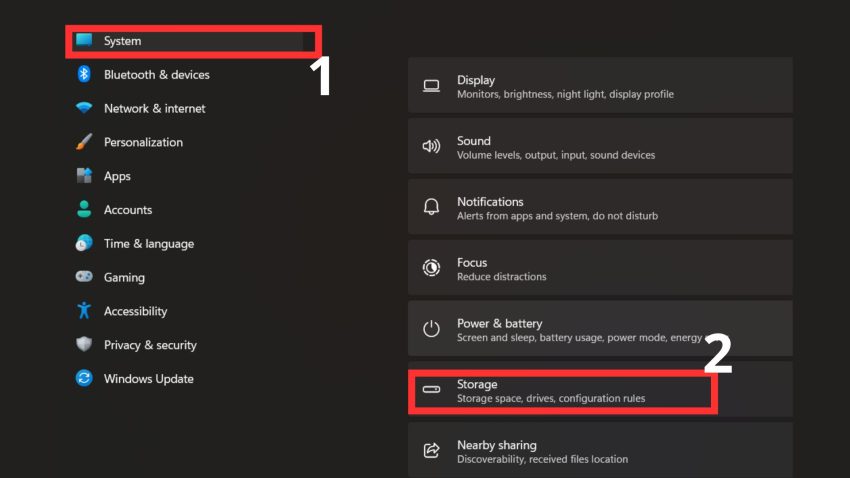Click 'Volume levels, output, input' description
Viewport: 850px width, 478px height.
point(556,155)
